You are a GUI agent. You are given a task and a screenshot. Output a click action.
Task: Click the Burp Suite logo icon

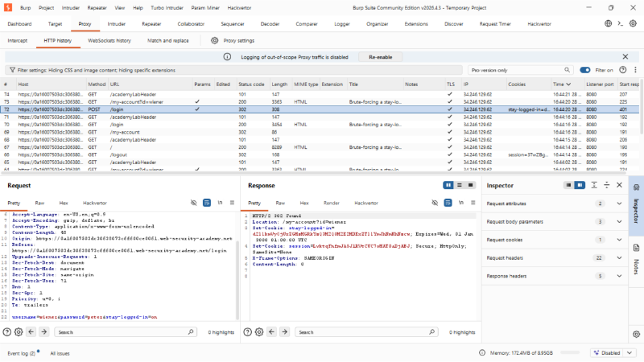8,7
